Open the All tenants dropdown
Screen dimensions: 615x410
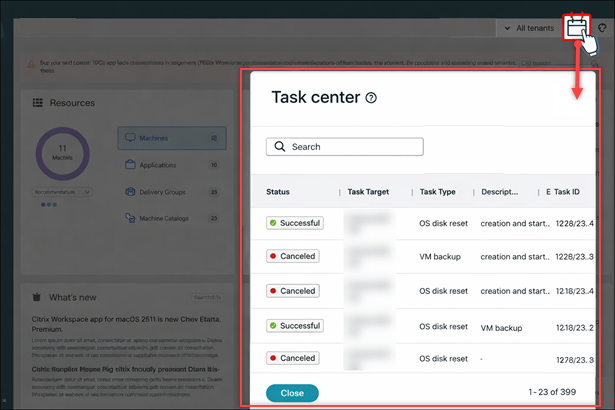529,28
